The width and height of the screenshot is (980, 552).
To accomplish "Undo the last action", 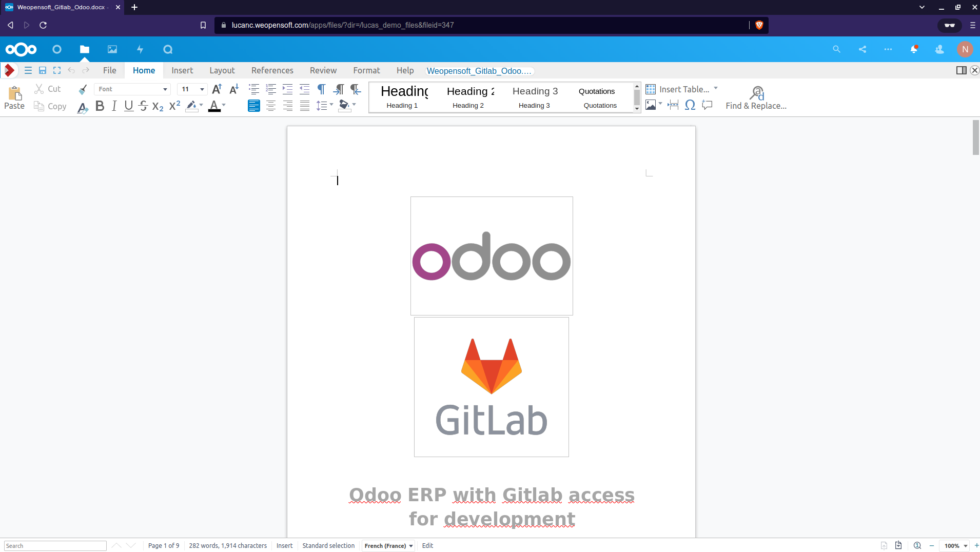I will point(71,70).
